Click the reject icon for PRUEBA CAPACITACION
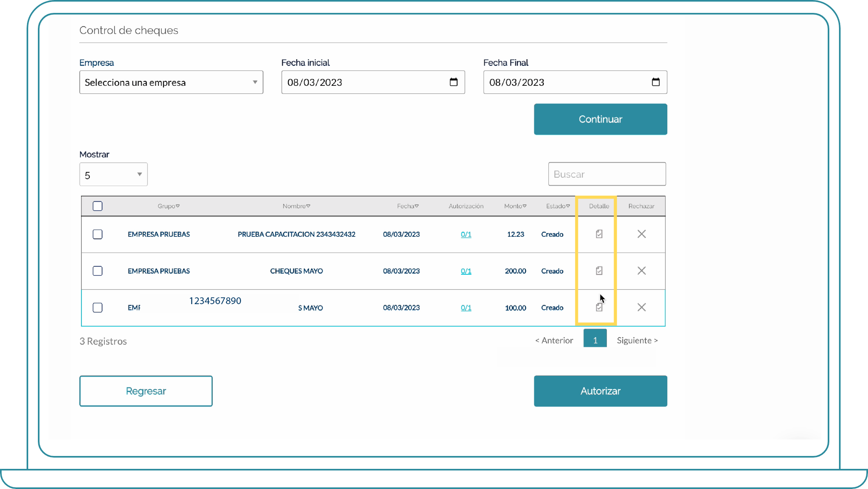This screenshot has width=868, height=489. pyautogui.click(x=642, y=234)
